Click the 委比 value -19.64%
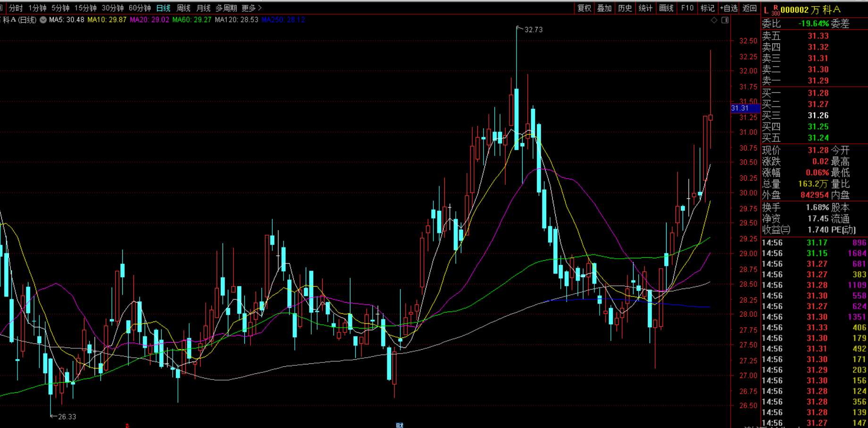Image resolution: width=868 pixels, height=428 pixels. [x=813, y=24]
